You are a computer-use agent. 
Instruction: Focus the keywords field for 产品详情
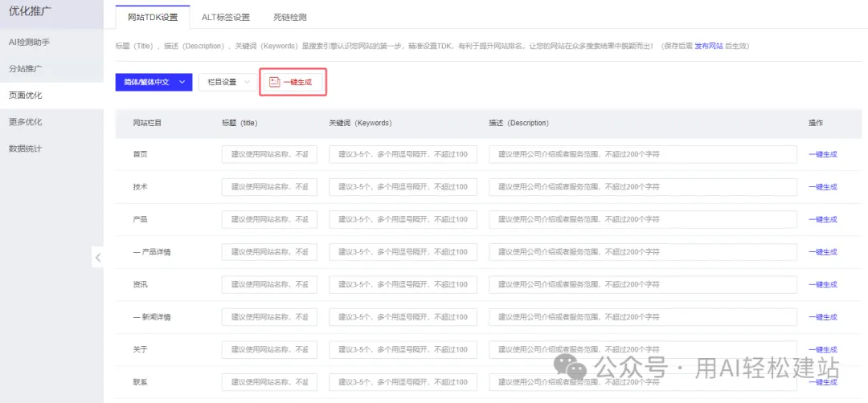point(403,252)
